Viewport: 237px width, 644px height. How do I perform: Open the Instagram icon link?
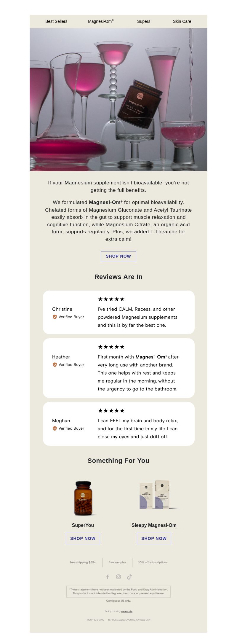pos(118,577)
